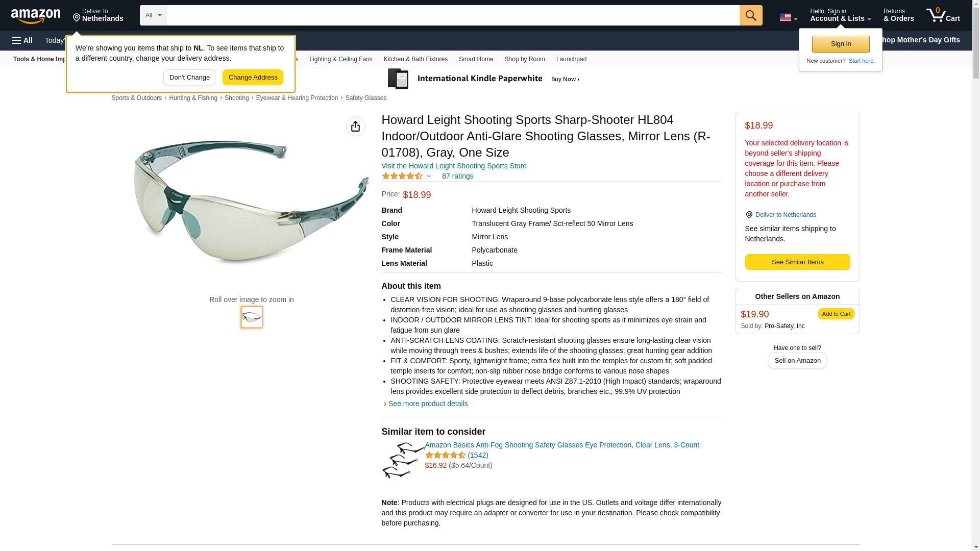
Task: Click the Don't Change button
Action: 189,78
